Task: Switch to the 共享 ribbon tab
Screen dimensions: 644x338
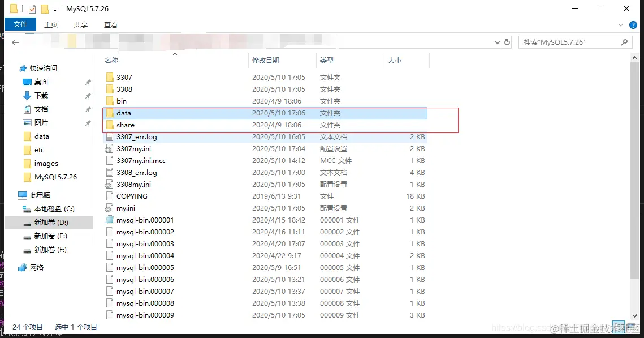Action: [x=80, y=25]
